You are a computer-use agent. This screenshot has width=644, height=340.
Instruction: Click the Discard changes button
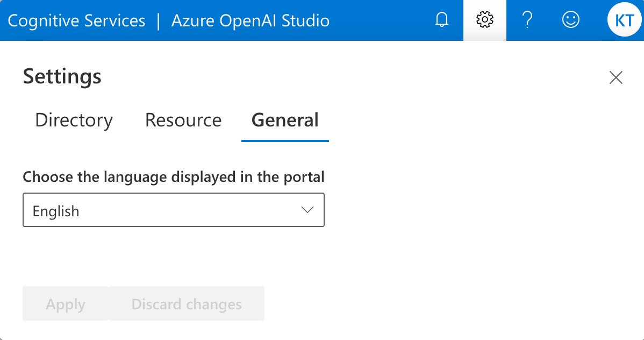[186, 303]
